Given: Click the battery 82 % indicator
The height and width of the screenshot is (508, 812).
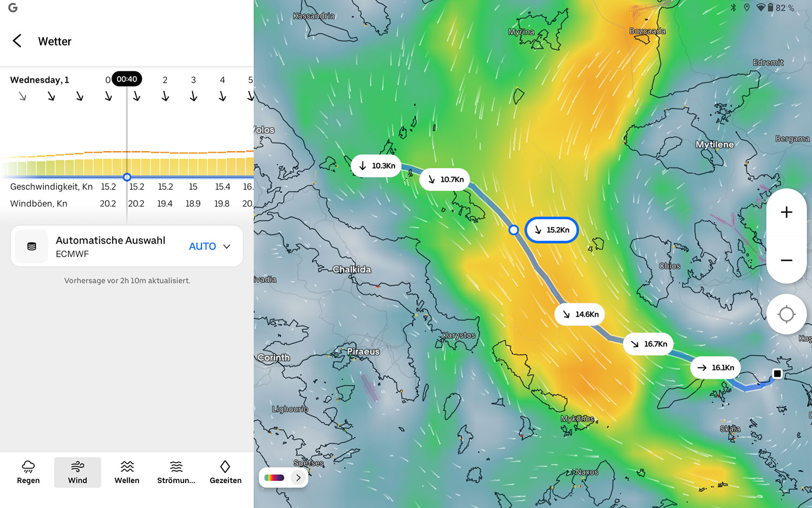Looking at the screenshot, I should [781, 8].
